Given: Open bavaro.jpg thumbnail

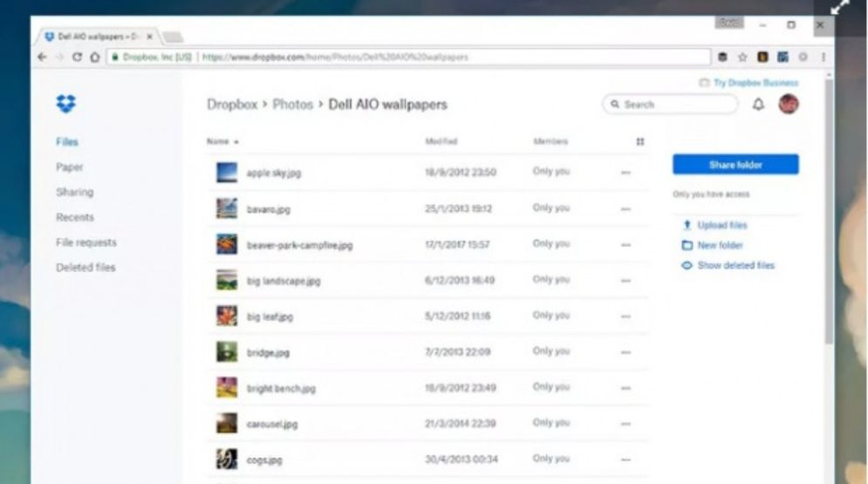Looking at the screenshot, I should [227, 208].
